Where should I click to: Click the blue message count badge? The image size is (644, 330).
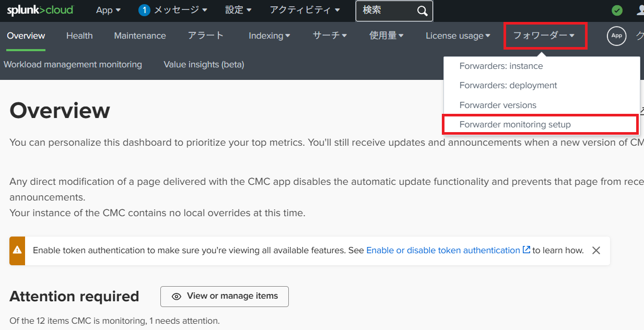144,10
